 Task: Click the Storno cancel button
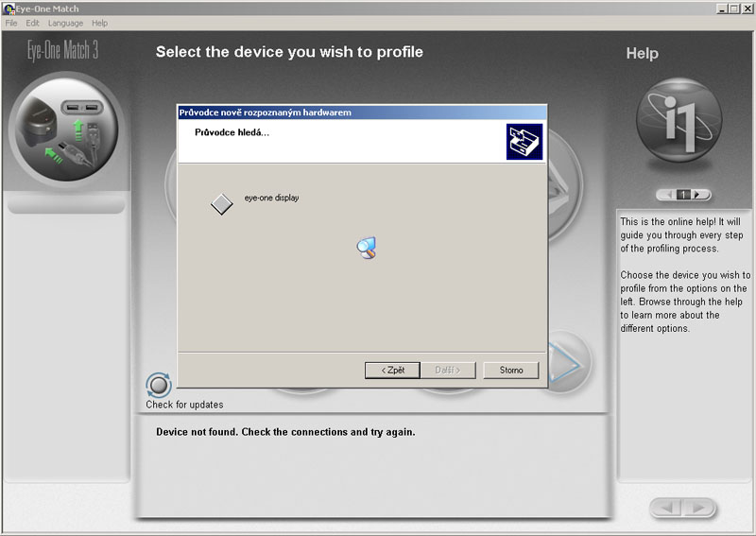[511, 370]
